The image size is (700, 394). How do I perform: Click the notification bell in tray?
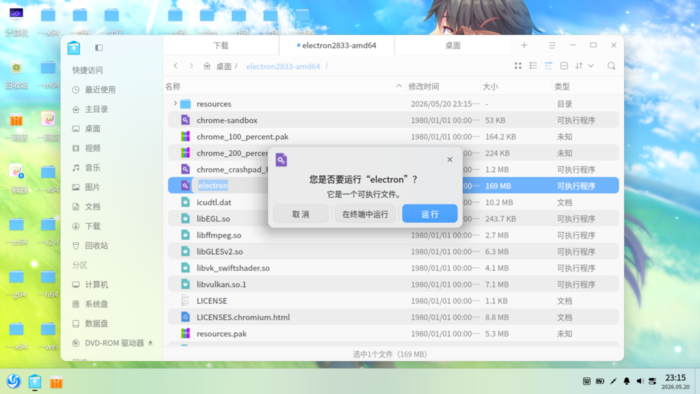(x=626, y=381)
